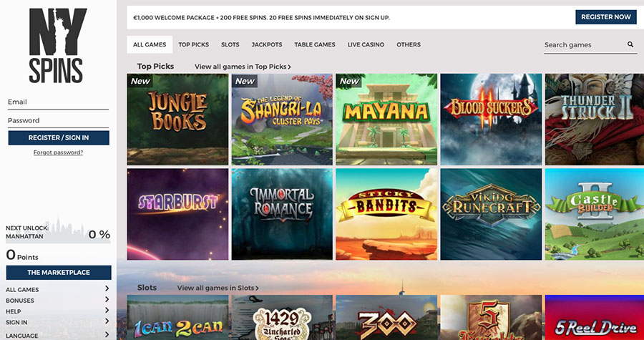
Task: Open Viking Runecraft
Action: (x=491, y=214)
